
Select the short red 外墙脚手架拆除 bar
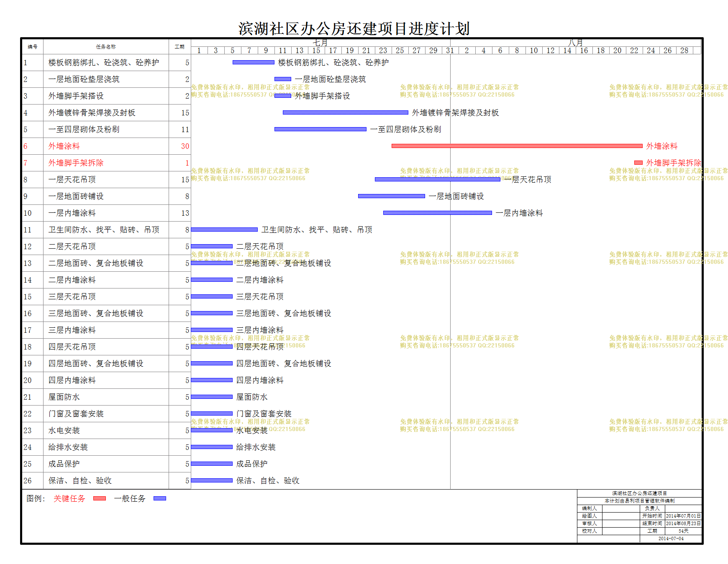click(638, 163)
